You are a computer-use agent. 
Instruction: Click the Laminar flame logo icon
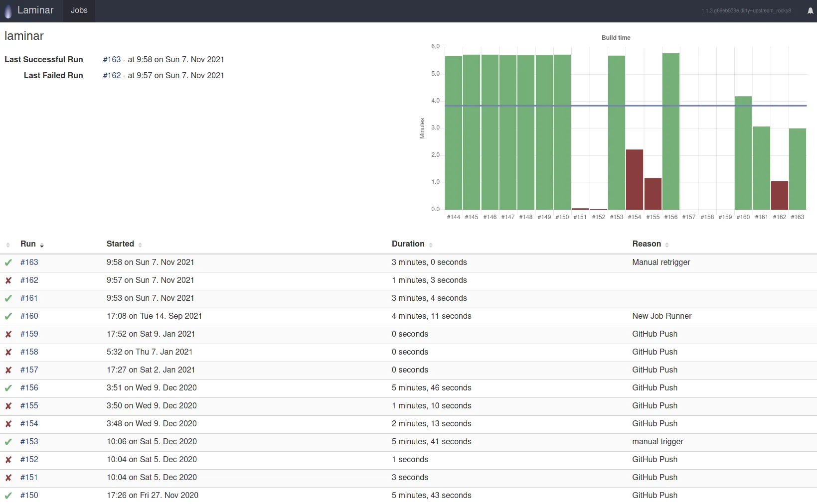click(x=8, y=11)
